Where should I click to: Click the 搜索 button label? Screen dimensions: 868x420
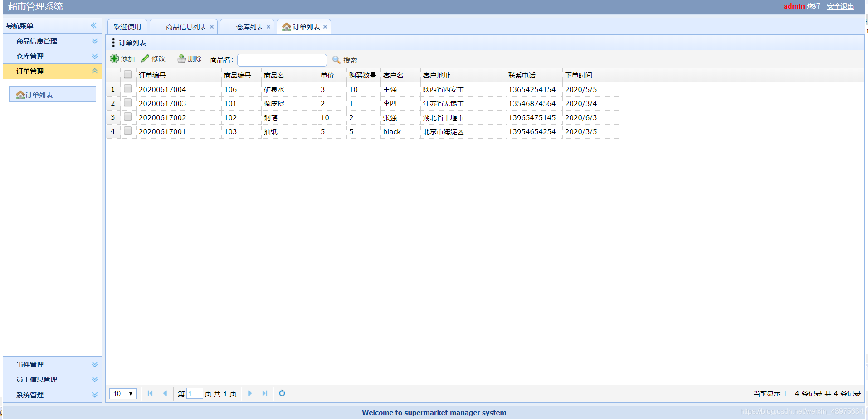click(x=350, y=60)
